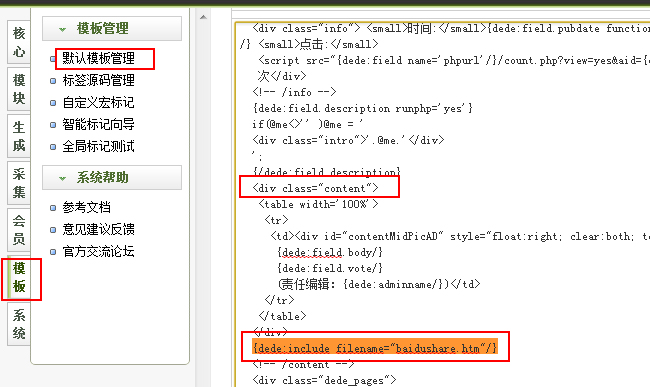Viewport: 650px width, 387px height.
Task: Click the highlighted dede:include baidushare line
Action: click(x=375, y=348)
